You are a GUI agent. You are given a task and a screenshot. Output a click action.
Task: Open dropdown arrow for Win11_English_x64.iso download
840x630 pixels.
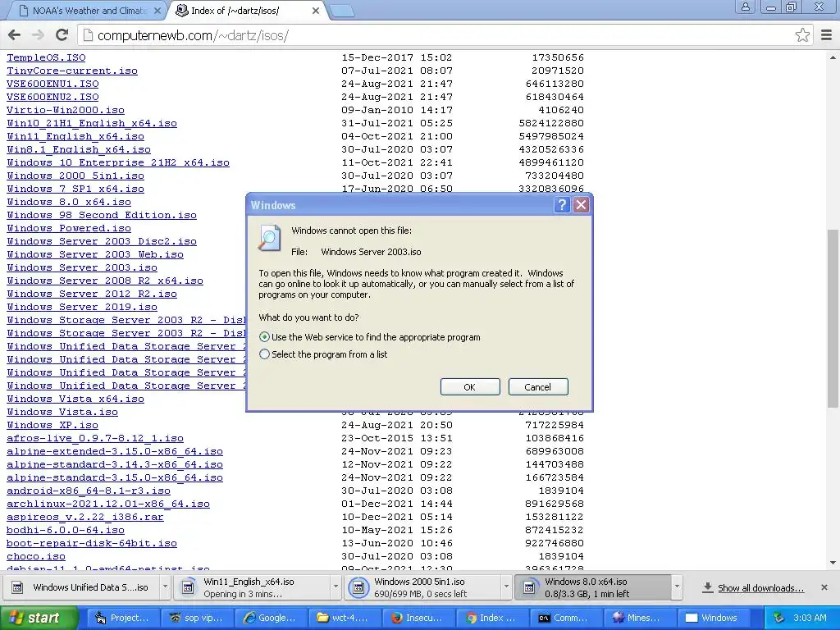[x=336, y=587]
